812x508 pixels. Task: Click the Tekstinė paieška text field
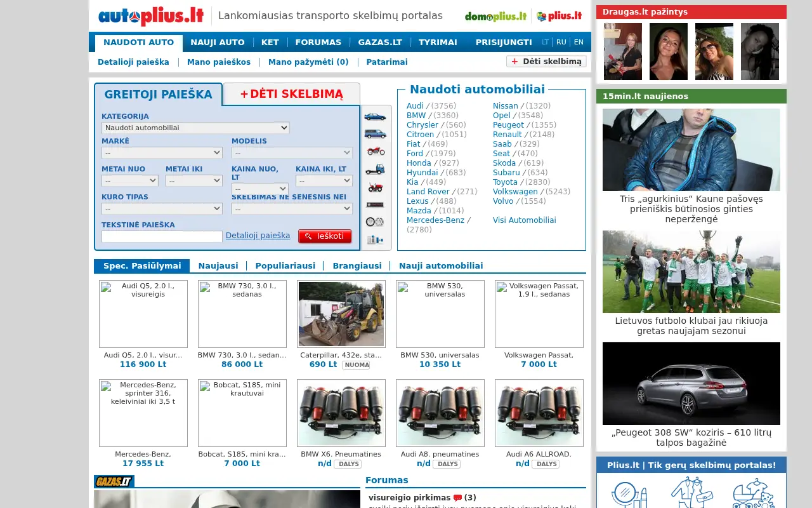[162, 236]
